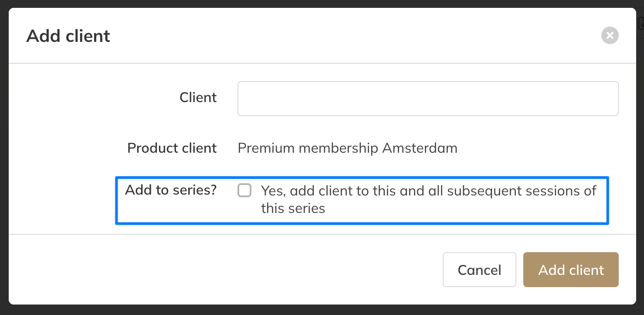Screen dimensions: 644x315
Task: Click 'subsequent sessions' in the series option text
Action: [502, 191]
